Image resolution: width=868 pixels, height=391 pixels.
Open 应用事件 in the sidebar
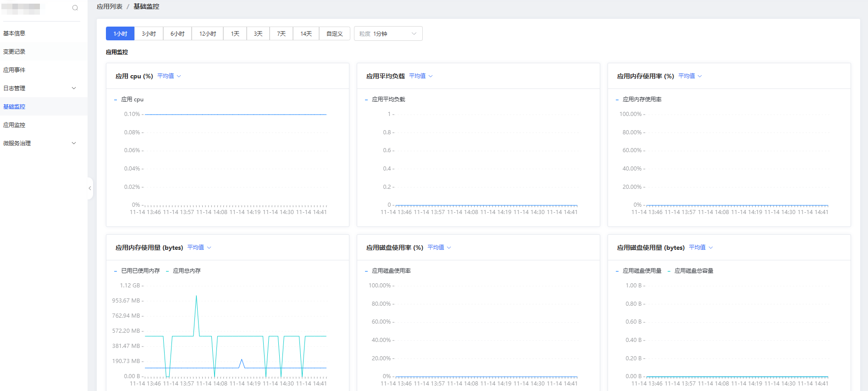14,70
